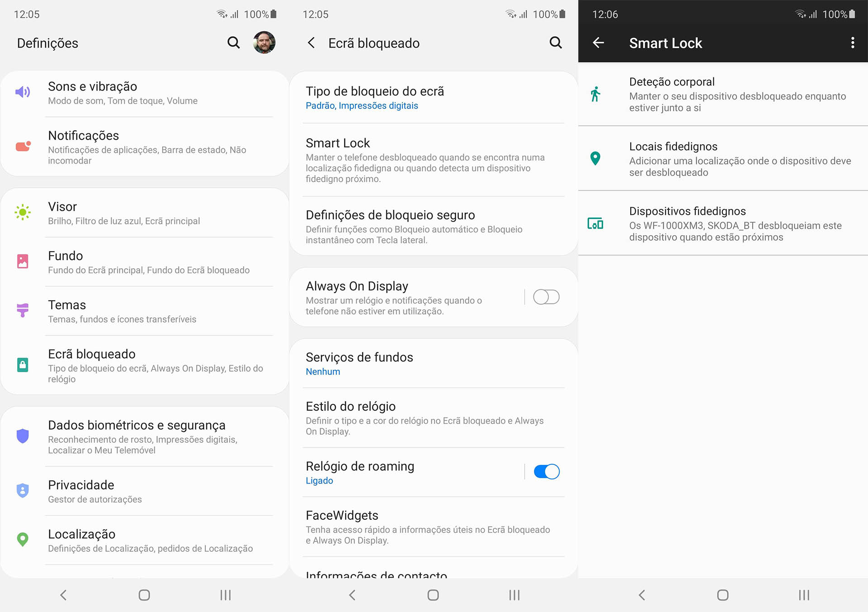Open Visor display settings
Viewport: 868px width, 612px height.
coord(145,213)
